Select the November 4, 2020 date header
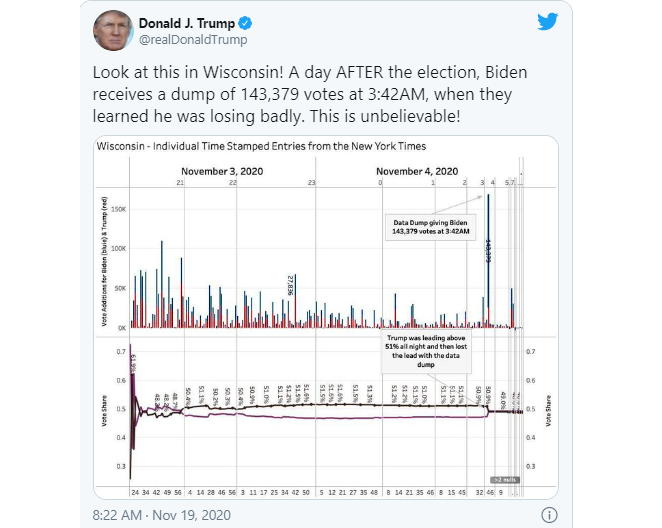Viewport: 662px width, 528px height. pyautogui.click(x=416, y=170)
